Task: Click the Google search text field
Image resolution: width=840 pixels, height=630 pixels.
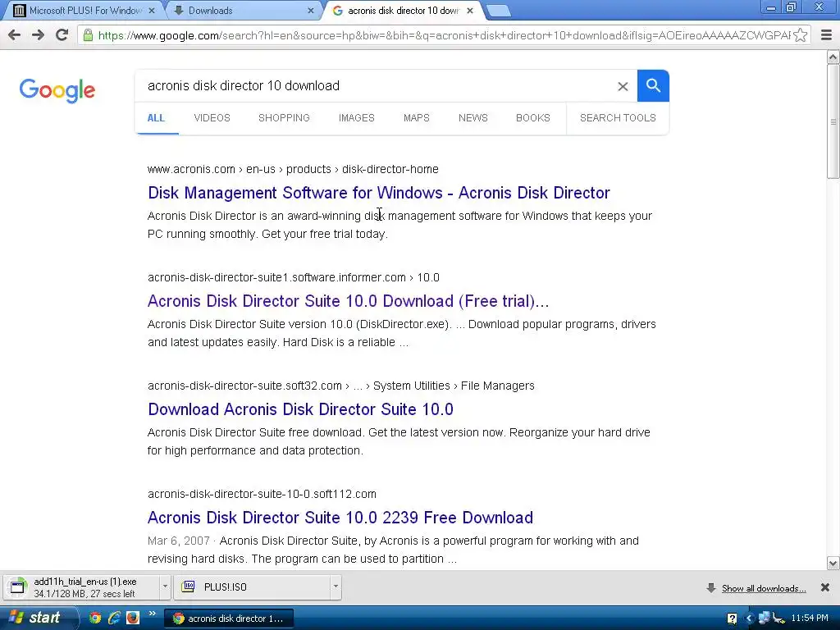Action: coord(375,85)
